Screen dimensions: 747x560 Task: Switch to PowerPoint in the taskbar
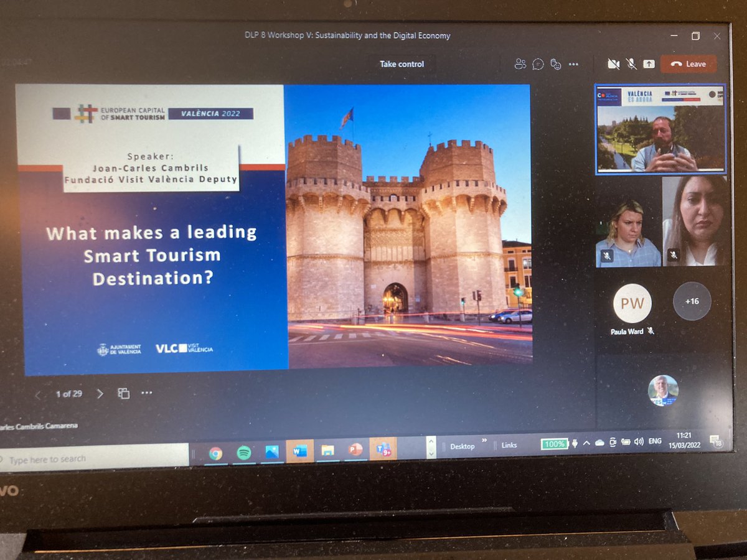[355, 450]
